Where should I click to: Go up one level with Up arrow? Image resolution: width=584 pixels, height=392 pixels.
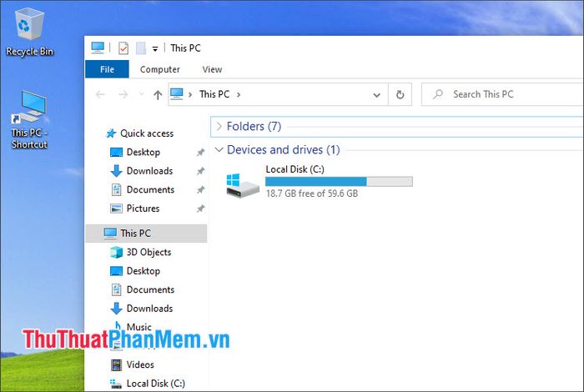click(x=158, y=95)
